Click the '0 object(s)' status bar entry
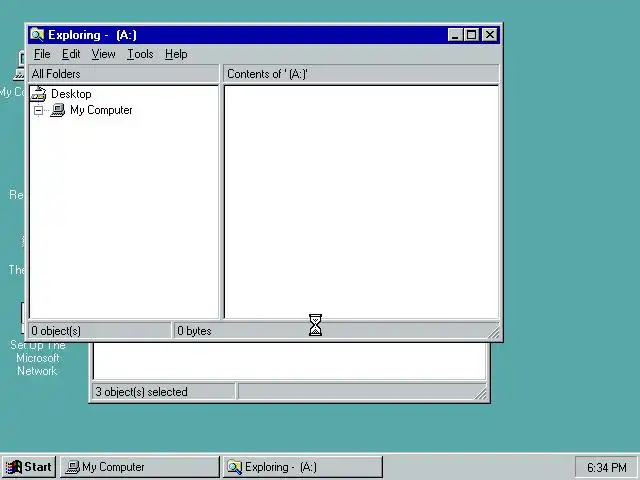 click(x=100, y=331)
